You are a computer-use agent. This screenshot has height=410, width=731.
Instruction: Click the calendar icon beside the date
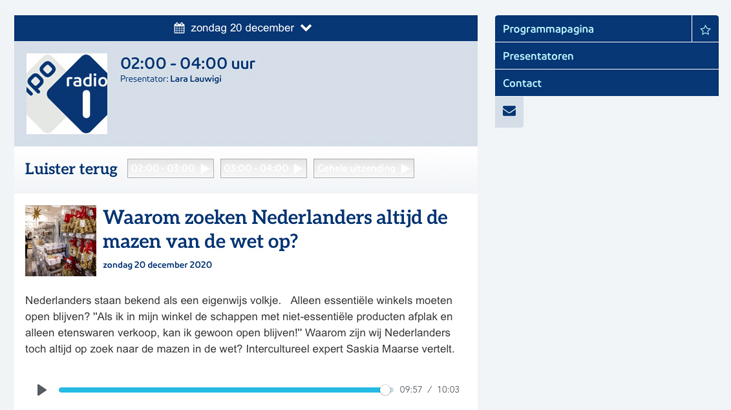click(179, 28)
